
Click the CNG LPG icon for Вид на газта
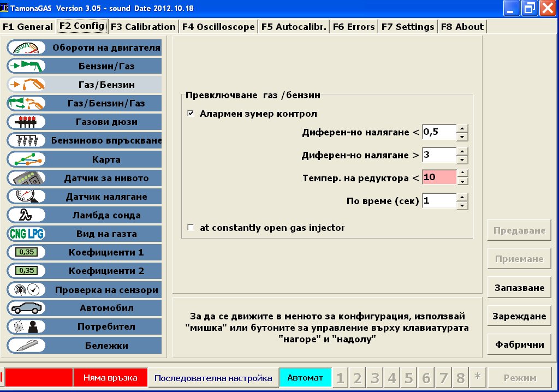(x=26, y=234)
